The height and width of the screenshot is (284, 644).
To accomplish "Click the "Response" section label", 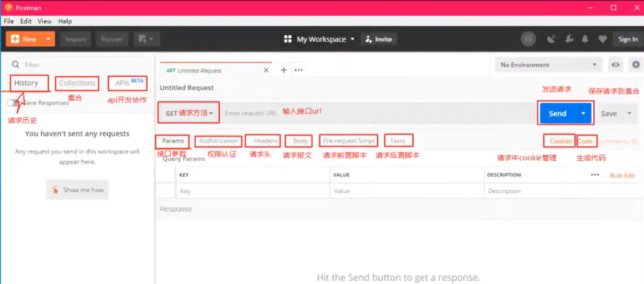I will pyautogui.click(x=176, y=209).
